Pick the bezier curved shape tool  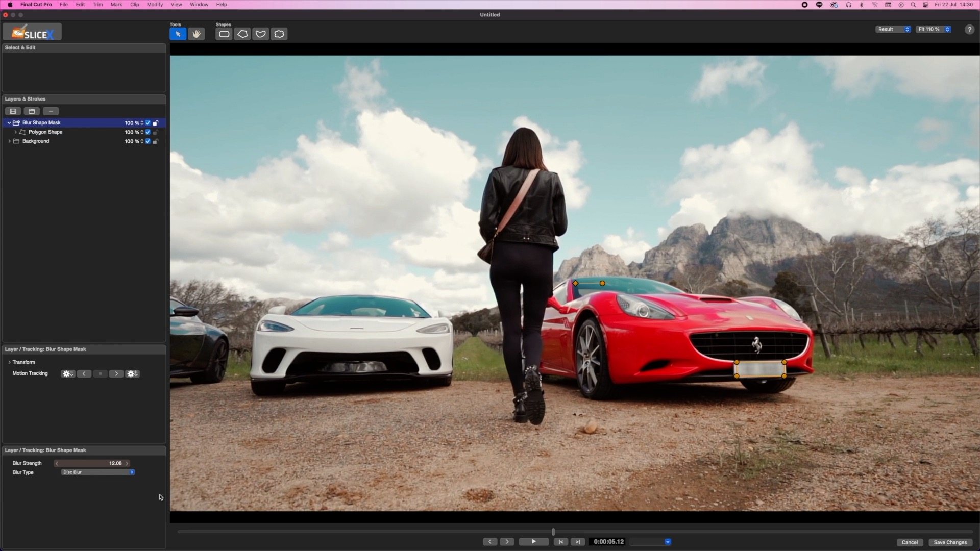[x=261, y=34]
